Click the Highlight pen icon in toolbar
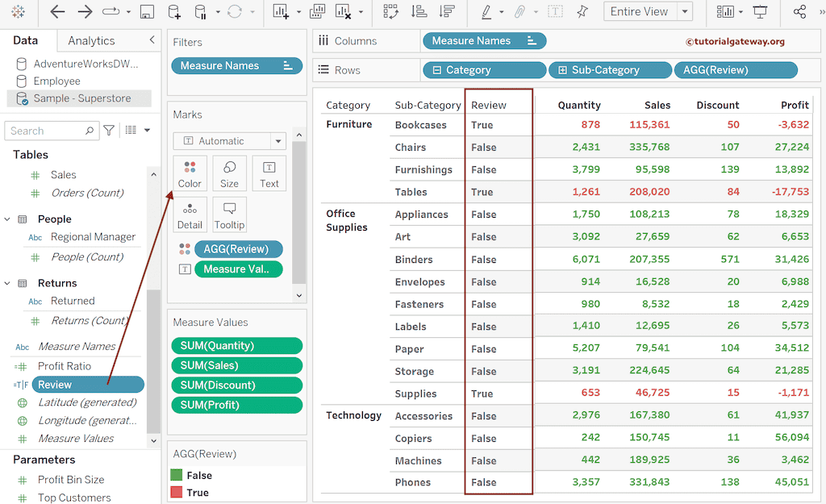 (x=486, y=12)
